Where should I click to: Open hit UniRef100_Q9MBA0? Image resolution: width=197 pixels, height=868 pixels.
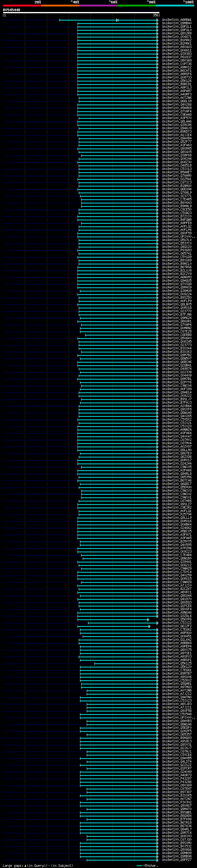tap(176, 23)
